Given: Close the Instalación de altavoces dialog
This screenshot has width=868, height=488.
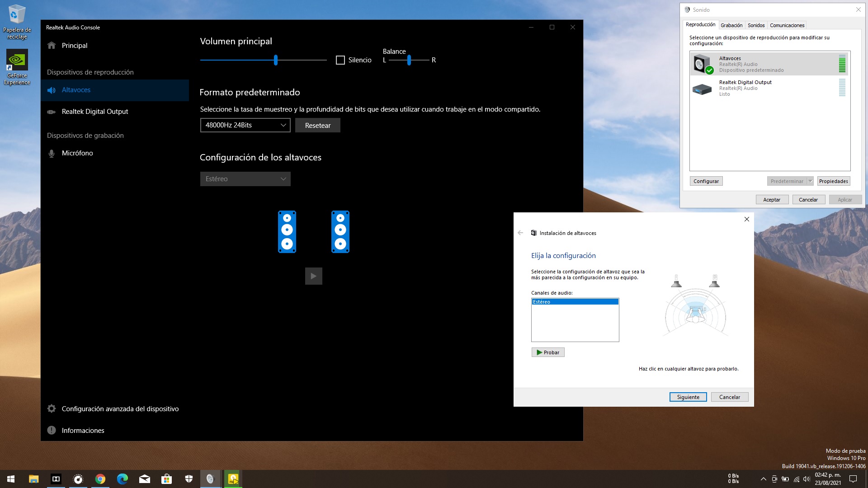Looking at the screenshot, I should [x=747, y=219].
